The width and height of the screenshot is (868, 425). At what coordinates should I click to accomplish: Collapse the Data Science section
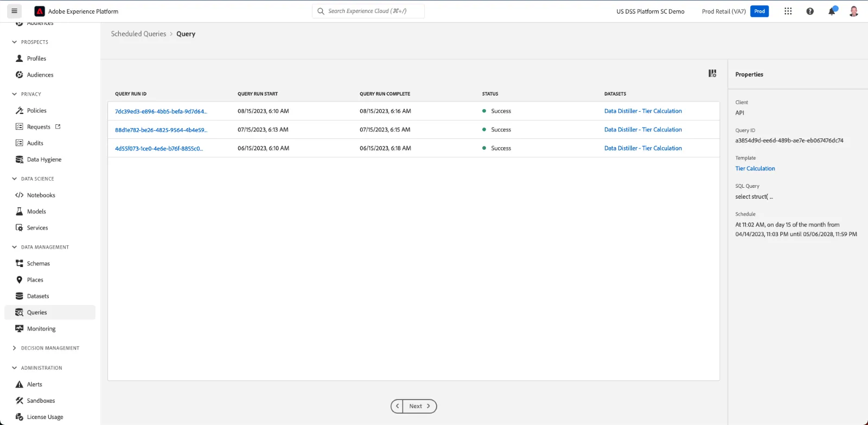click(14, 179)
